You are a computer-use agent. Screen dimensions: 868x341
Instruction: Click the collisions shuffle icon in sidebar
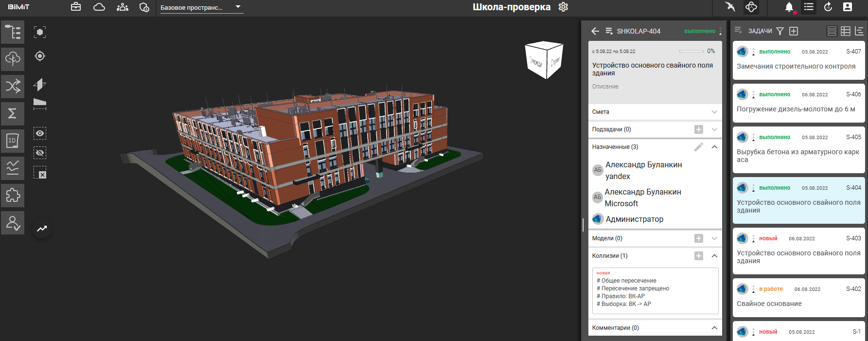point(13,87)
